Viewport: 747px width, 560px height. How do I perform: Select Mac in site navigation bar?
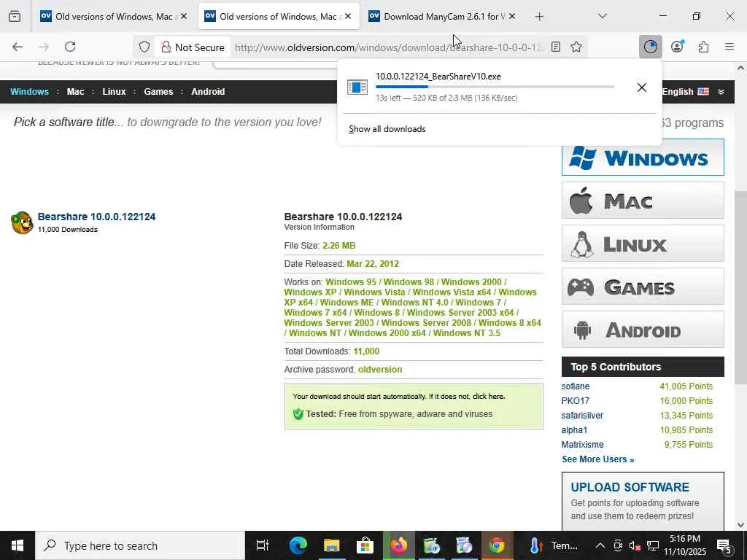click(x=75, y=91)
